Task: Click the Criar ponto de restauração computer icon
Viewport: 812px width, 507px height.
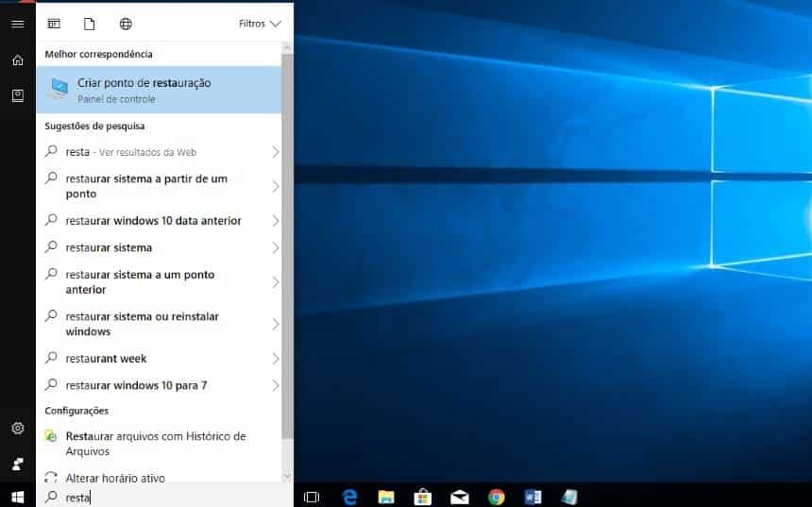Action: click(58, 89)
